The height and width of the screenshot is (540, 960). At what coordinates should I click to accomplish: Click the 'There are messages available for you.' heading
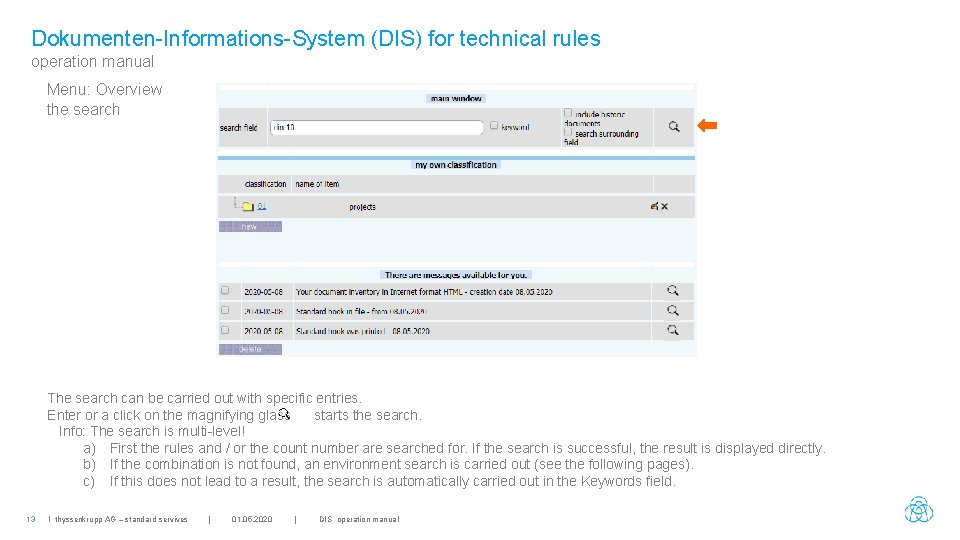pos(456,275)
